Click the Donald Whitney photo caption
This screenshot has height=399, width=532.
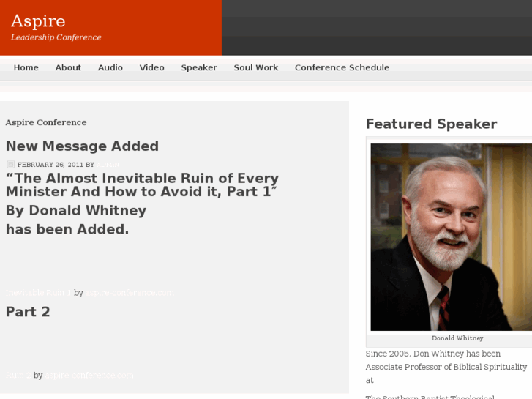tap(457, 338)
